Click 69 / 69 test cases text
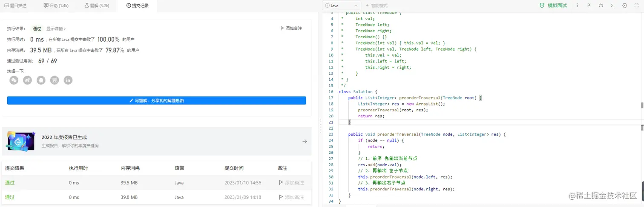Image resolution: width=644 pixels, height=207 pixels. click(x=47, y=61)
